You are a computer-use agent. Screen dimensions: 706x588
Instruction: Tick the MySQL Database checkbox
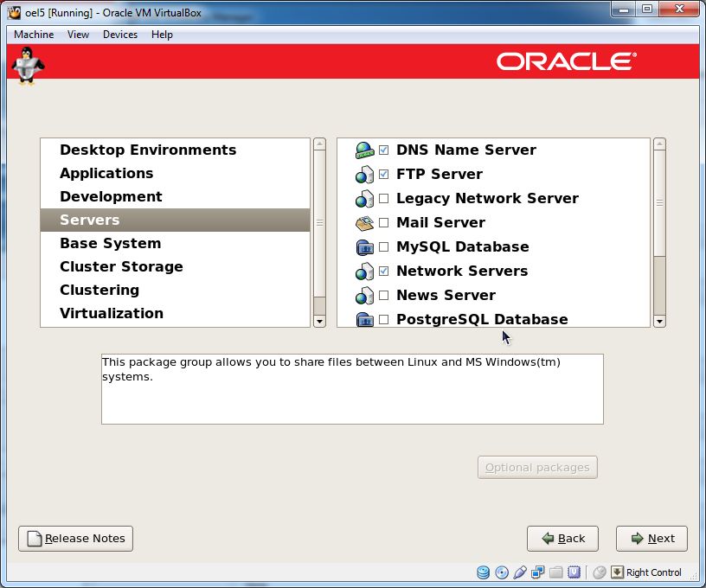(x=383, y=247)
